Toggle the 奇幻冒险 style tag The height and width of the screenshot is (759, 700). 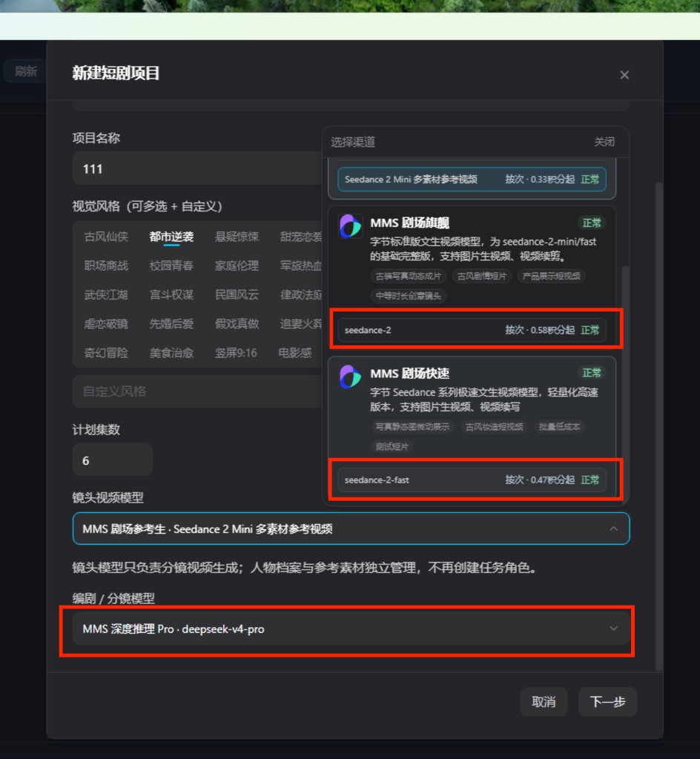point(106,352)
